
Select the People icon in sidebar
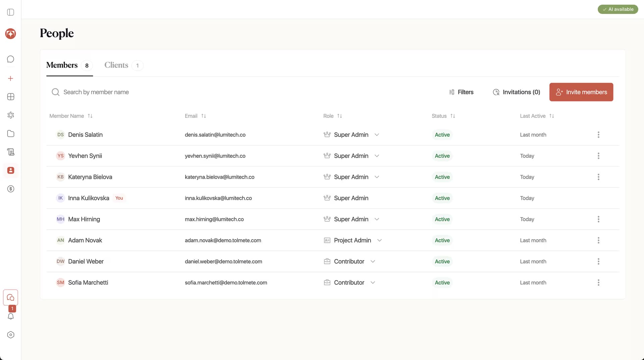(11, 170)
